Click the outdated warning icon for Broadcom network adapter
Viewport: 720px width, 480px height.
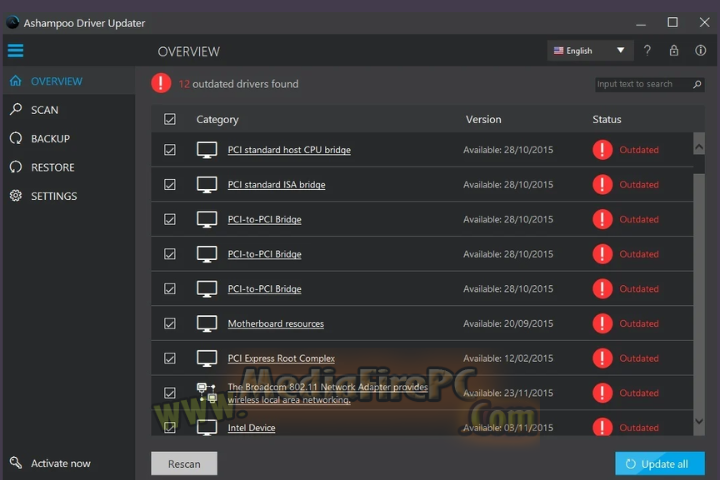click(x=602, y=393)
